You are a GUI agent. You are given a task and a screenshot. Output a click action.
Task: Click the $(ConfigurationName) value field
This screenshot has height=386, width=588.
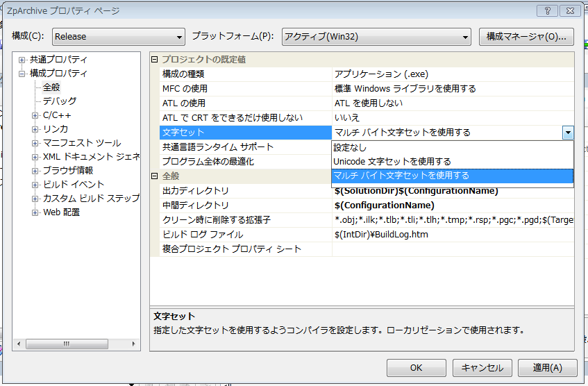coord(453,205)
